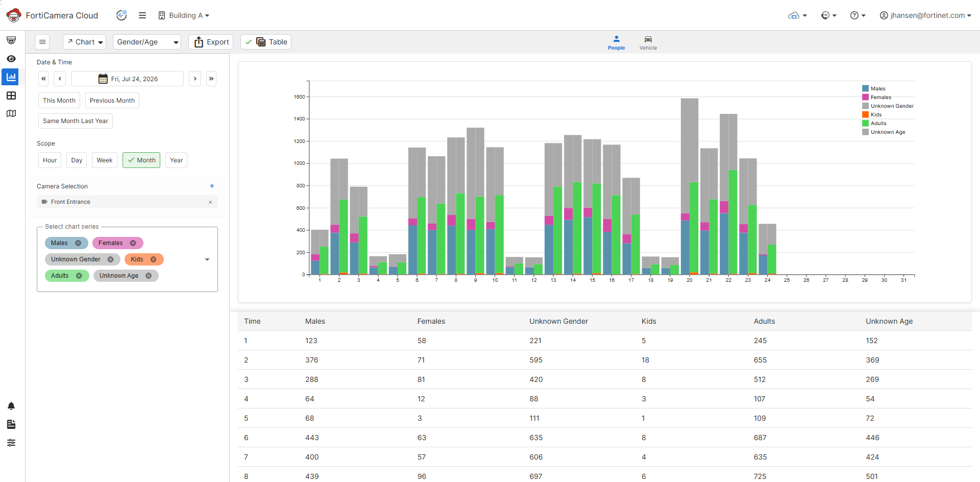Add a camera with plus icon

pyautogui.click(x=212, y=186)
